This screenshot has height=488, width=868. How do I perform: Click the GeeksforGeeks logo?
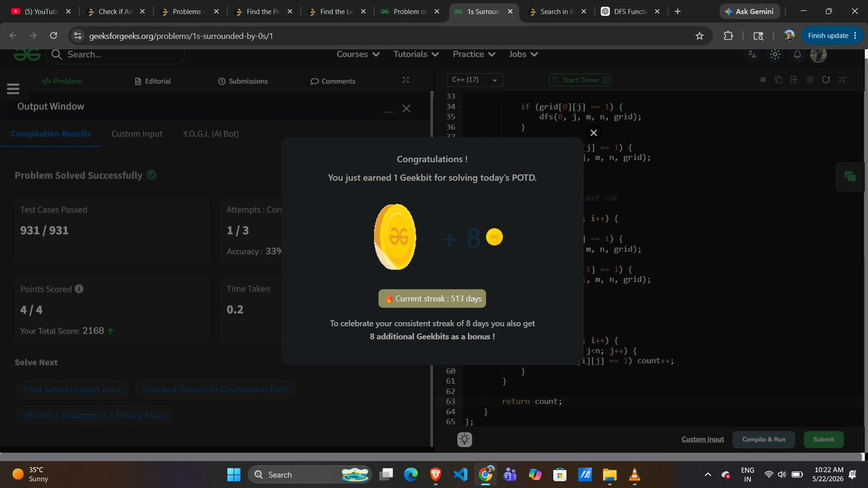tap(26, 53)
